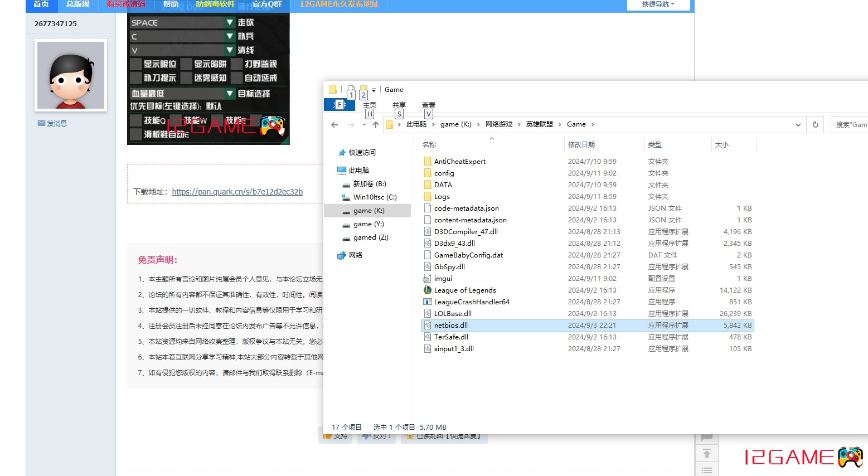Select the TerSafe.dll file icon
The width and height of the screenshot is (868, 476).
(428, 337)
